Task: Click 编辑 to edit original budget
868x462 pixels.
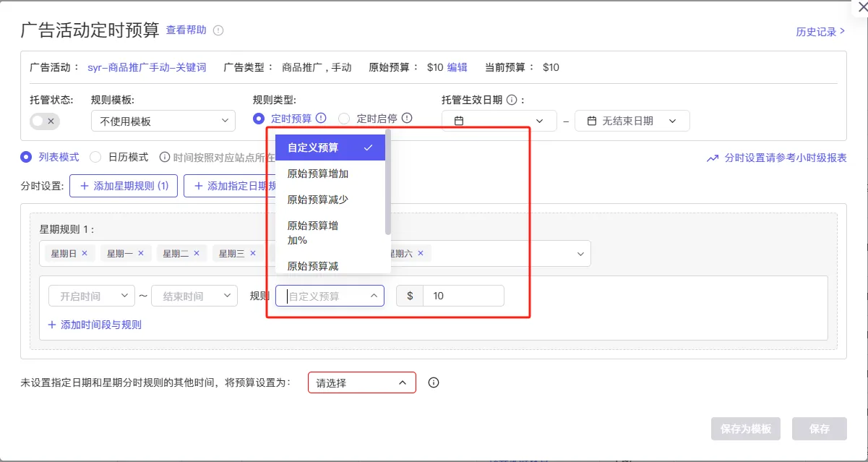Action: (457, 67)
